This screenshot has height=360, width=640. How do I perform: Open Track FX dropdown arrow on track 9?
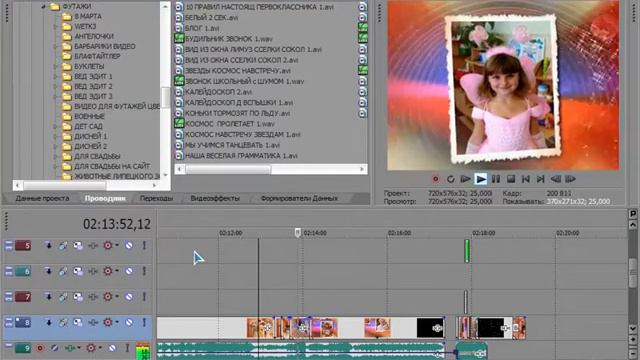(79, 348)
